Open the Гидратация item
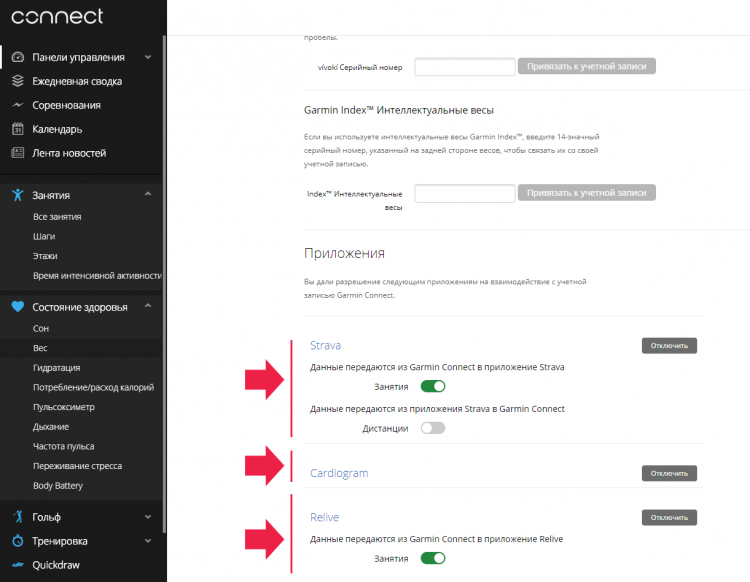This screenshot has width=750, height=582. [56, 368]
